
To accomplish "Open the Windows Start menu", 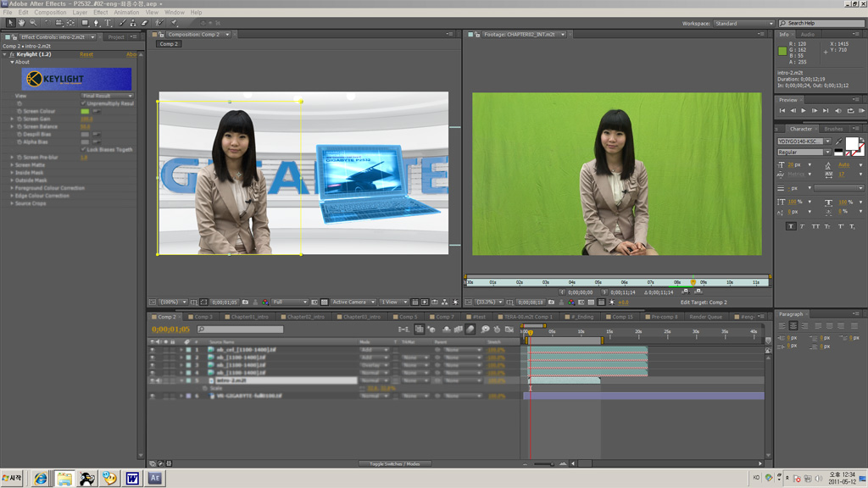I will (x=11, y=478).
